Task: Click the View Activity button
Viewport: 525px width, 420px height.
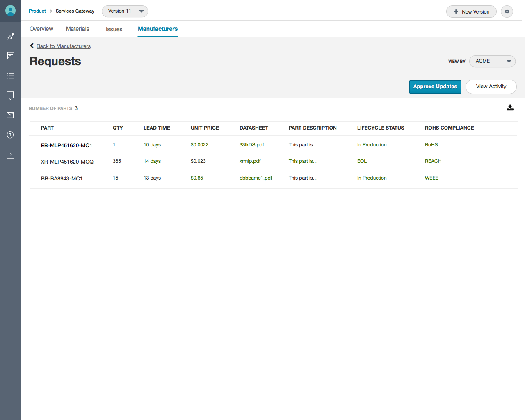Action: tap(491, 87)
